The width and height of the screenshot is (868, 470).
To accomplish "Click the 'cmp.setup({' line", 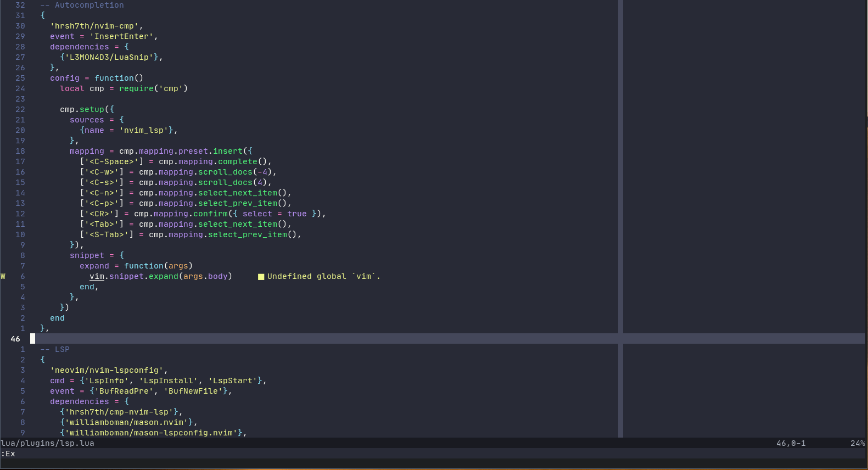I will pyautogui.click(x=87, y=109).
